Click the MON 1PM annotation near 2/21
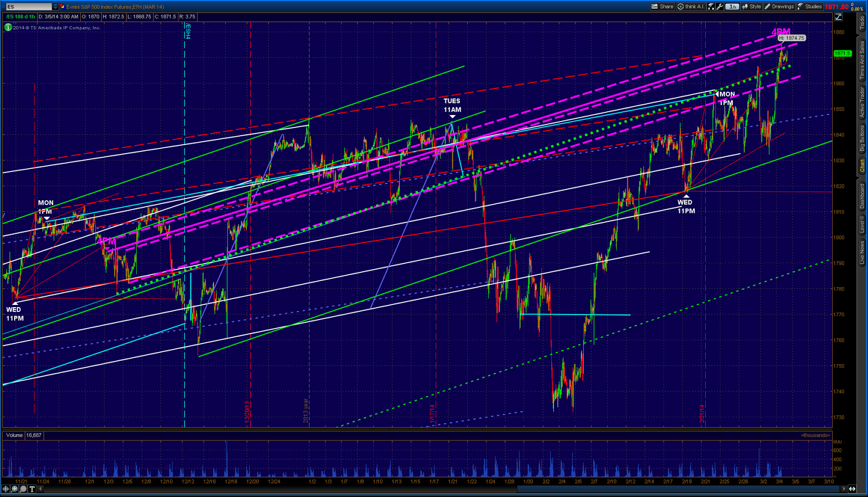This screenshot has height=497, width=868. [x=726, y=98]
